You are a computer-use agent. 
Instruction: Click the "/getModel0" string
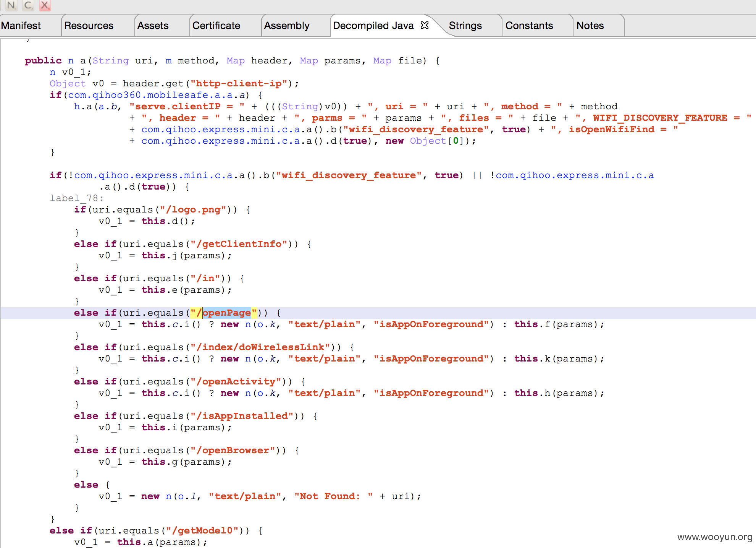point(202,531)
